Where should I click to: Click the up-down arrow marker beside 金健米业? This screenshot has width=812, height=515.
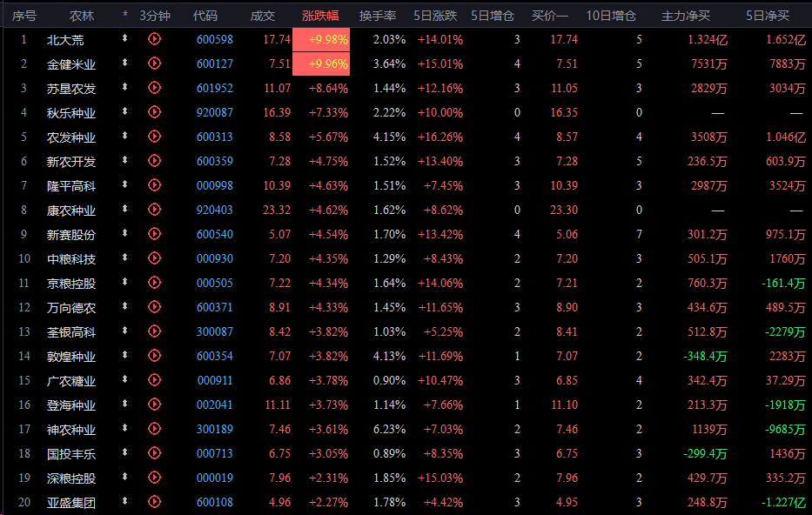tap(125, 64)
